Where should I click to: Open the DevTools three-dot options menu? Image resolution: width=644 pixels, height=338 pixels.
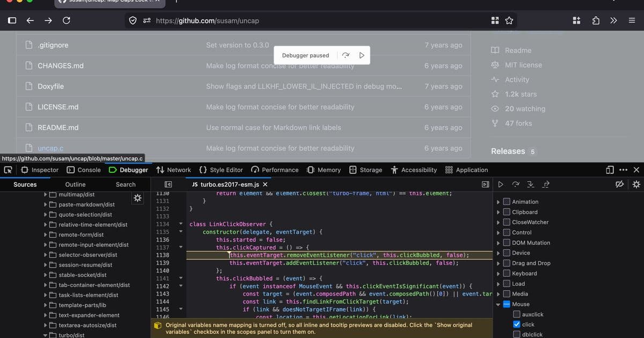pyautogui.click(x=623, y=170)
